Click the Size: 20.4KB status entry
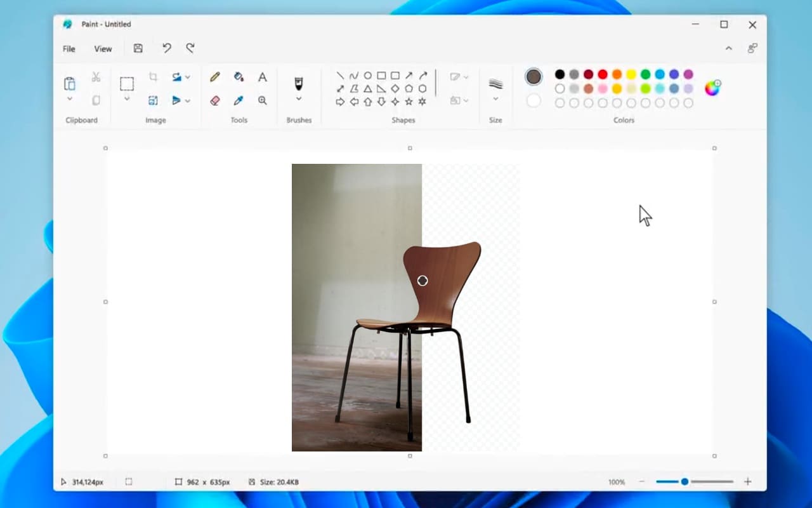Screen dimensions: 812x508 click(x=273, y=483)
